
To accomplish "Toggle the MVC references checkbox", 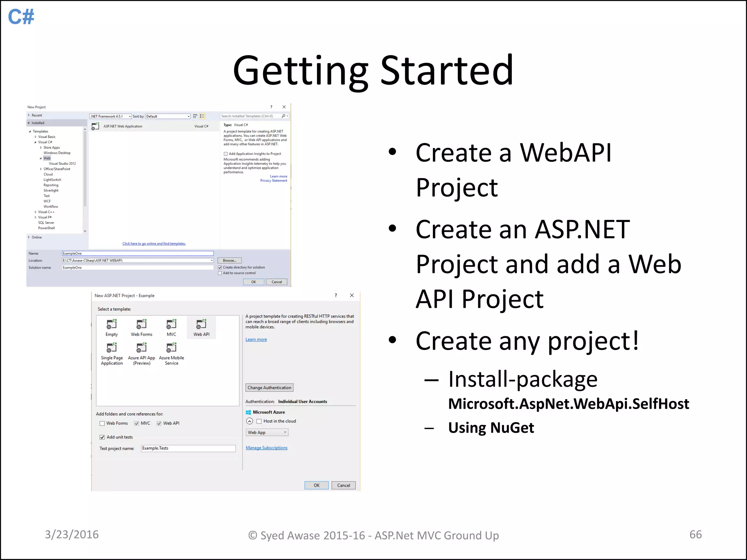I will [137, 423].
